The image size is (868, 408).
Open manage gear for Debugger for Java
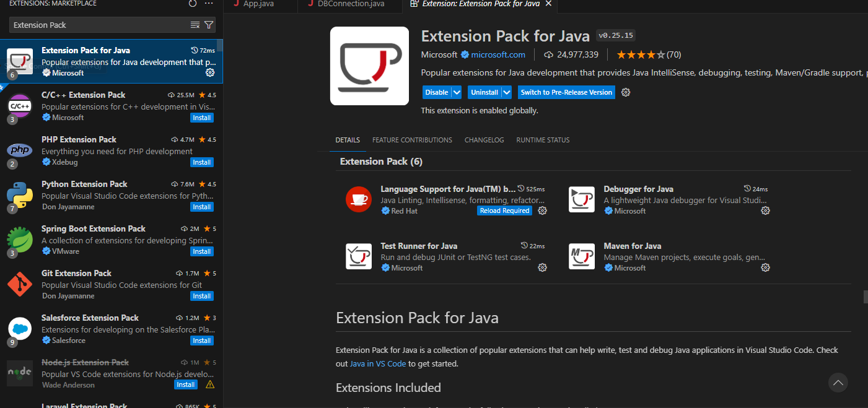[765, 211]
